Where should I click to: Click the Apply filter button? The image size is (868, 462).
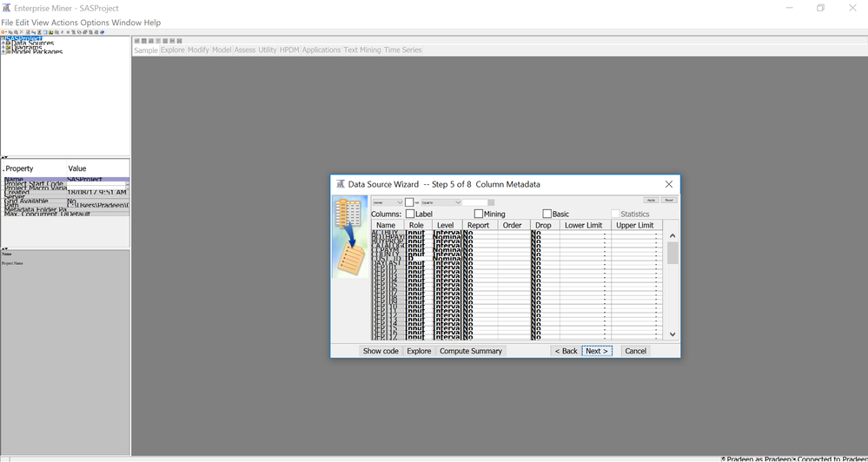point(651,201)
